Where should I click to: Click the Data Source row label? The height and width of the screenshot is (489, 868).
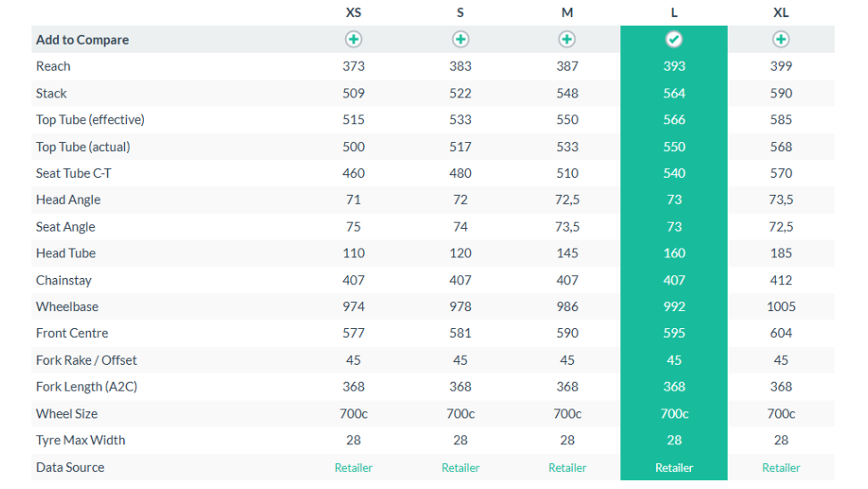tap(70, 468)
